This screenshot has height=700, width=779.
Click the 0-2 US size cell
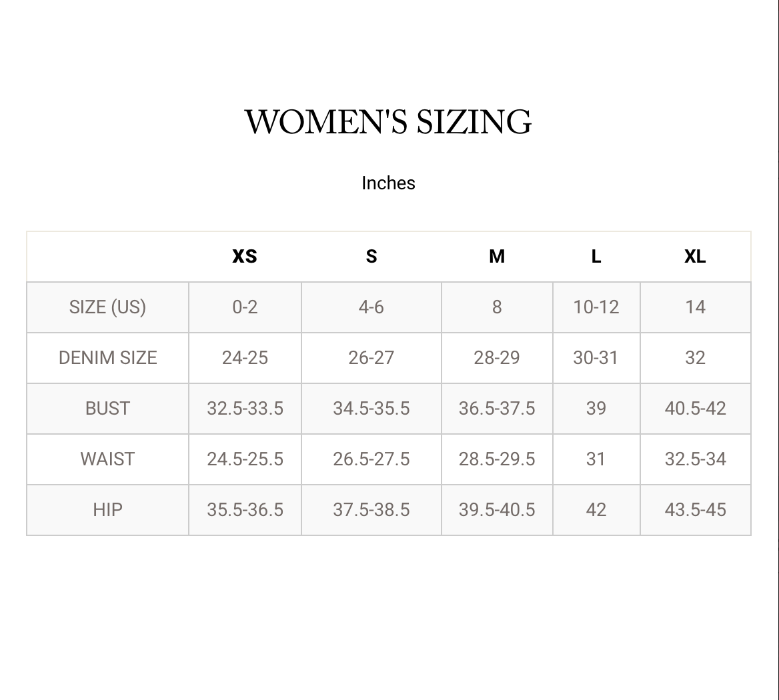tap(245, 307)
